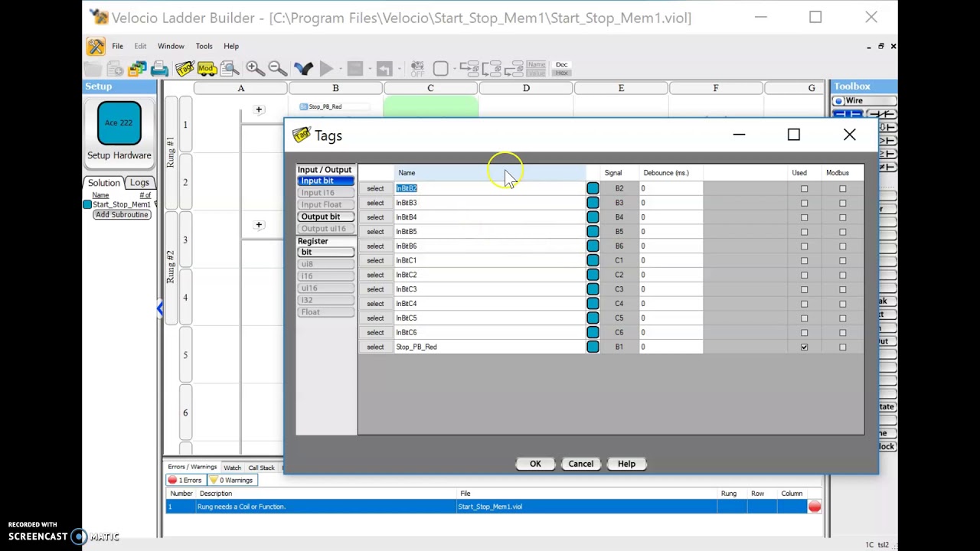
Task: Click Cancel in the Tags dialog
Action: [x=580, y=464]
